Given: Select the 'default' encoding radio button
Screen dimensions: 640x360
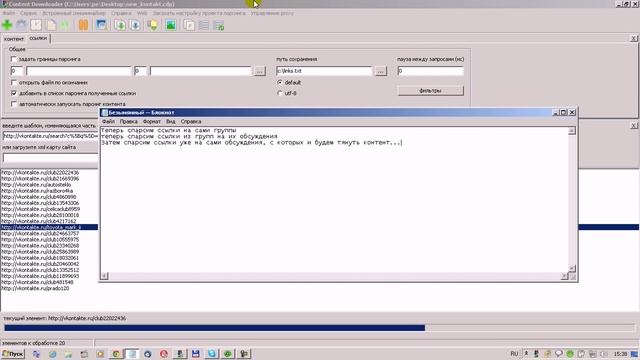Looking at the screenshot, I should (280, 82).
